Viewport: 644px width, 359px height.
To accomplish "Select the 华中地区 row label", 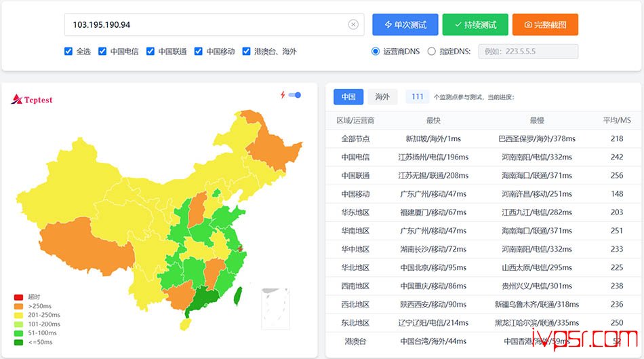I will [355, 249].
